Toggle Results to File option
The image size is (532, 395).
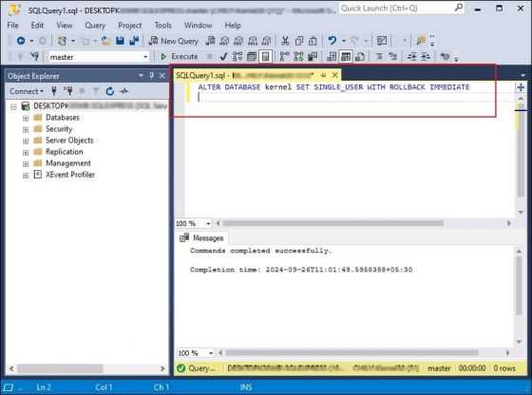click(360, 57)
